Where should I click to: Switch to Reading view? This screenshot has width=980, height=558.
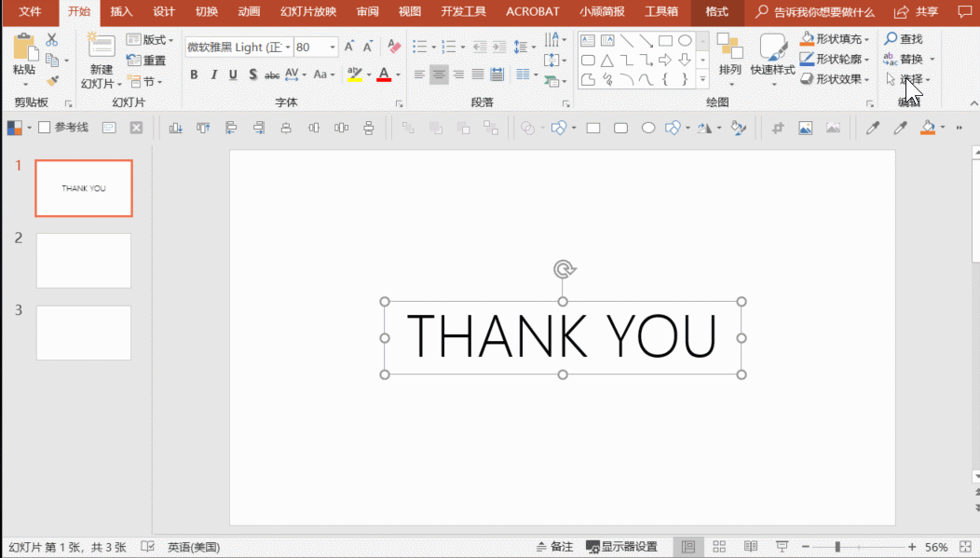tap(751, 547)
